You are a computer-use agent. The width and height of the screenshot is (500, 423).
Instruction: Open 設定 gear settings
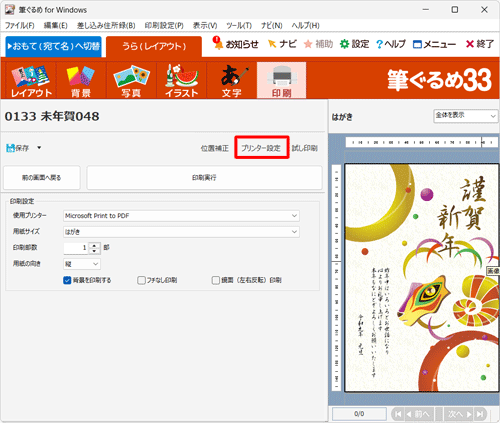pos(344,44)
